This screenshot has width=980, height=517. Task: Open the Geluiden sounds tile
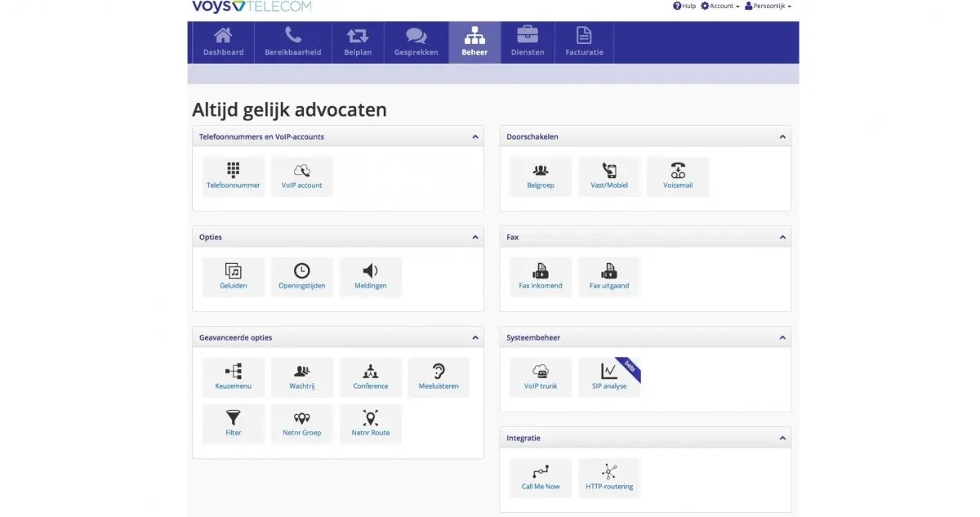point(234,277)
